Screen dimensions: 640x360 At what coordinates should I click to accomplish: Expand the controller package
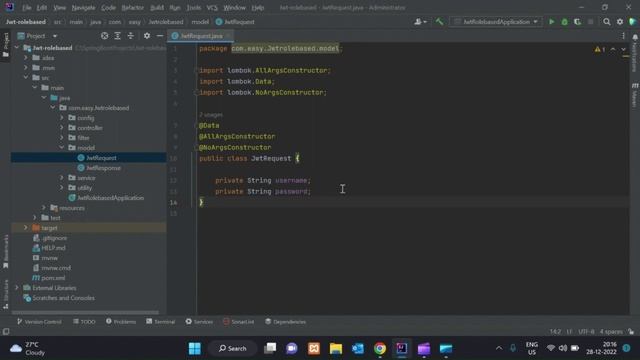(x=62, y=128)
